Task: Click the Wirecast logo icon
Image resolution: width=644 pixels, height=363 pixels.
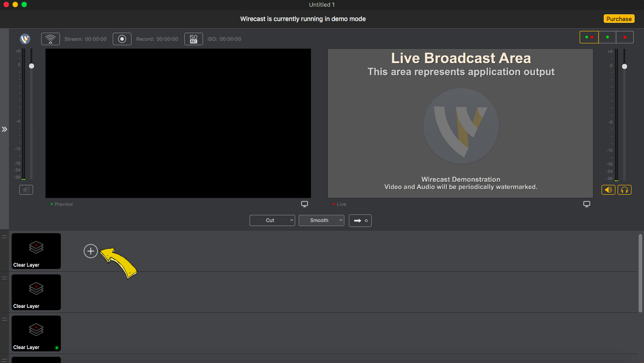Action: click(25, 39)
